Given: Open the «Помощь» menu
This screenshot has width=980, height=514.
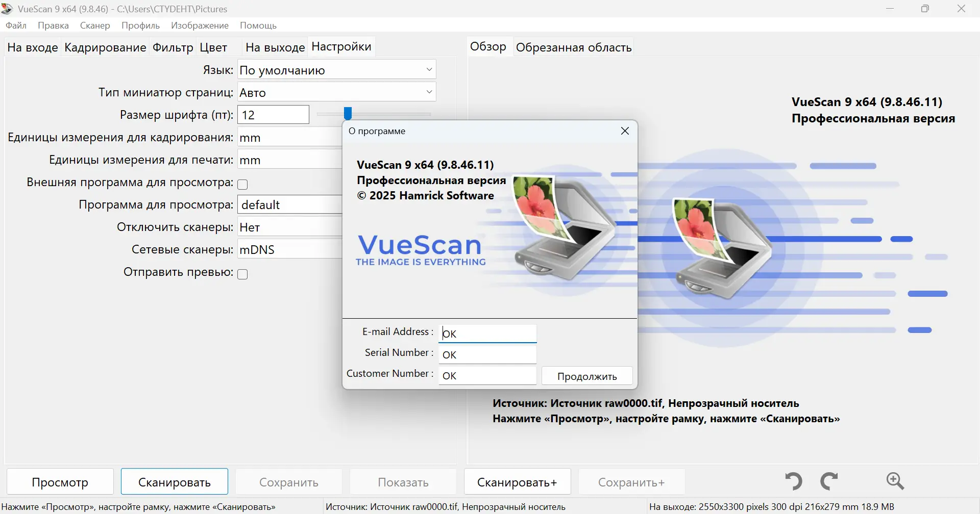Looking at the screenshot, I should coord(258,25).
